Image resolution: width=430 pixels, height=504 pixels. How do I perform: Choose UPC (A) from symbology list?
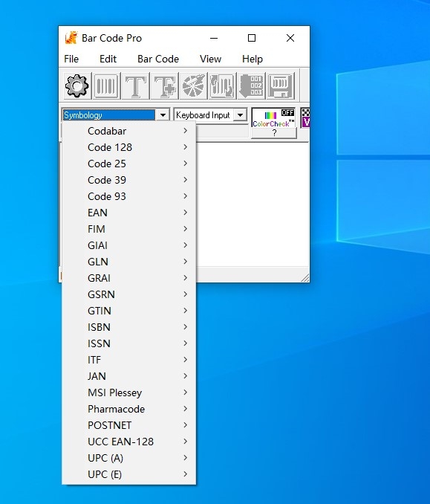tap(128, 458)
